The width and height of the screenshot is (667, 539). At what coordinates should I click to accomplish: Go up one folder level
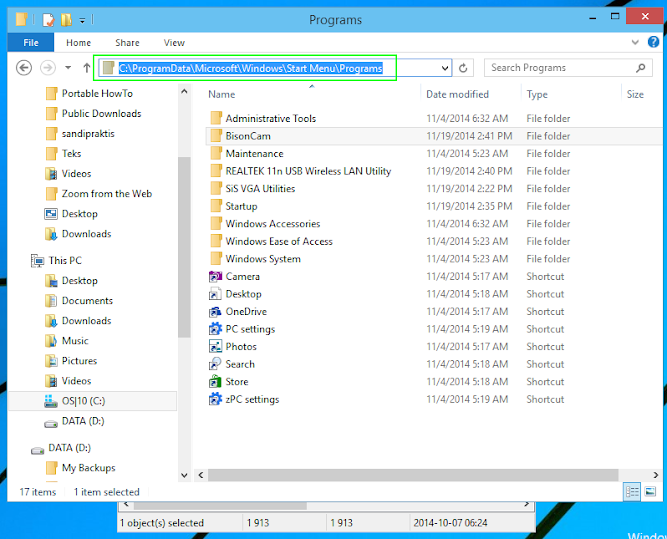(x=87, y=68)
